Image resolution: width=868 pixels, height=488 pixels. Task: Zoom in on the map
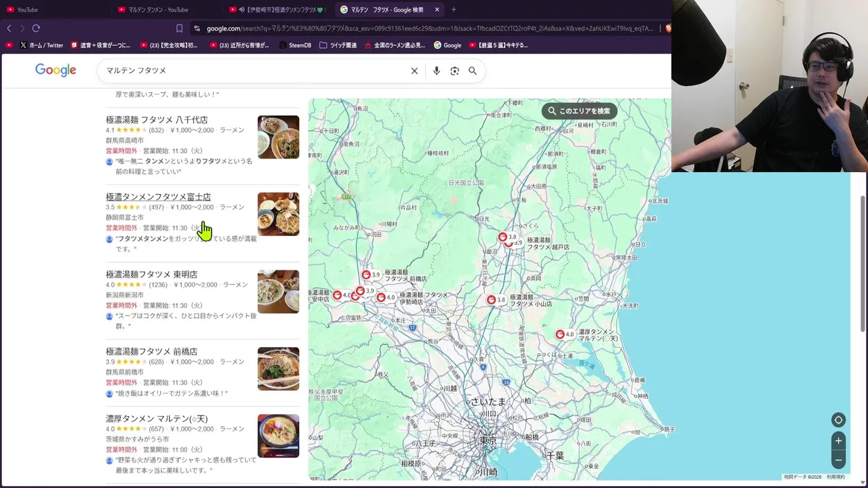pos(838,441)
